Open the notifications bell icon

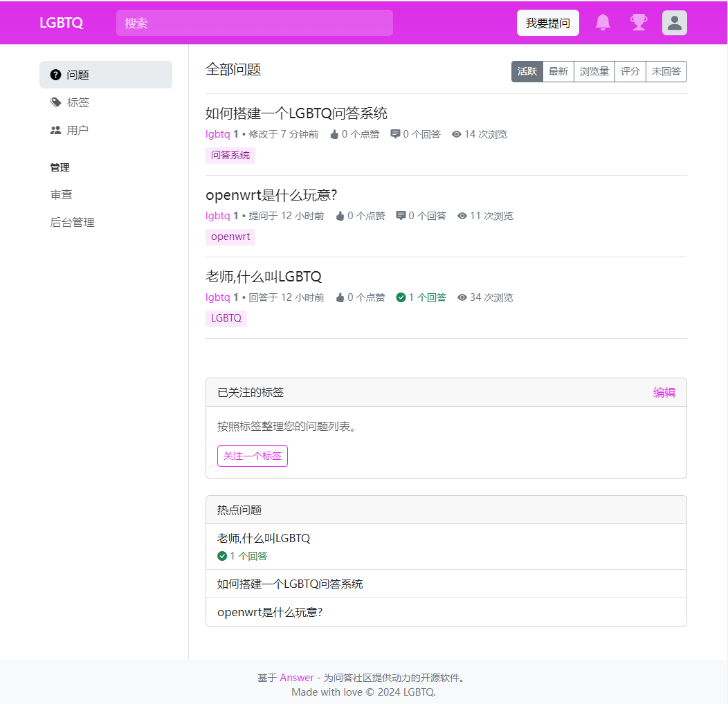coord(603,23)
